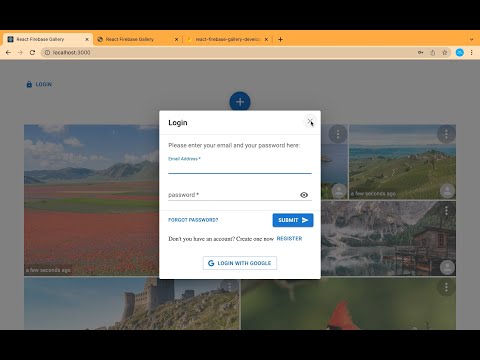Click user avatar on vineyard lake photo
This screenshot has height=360, width=480.
point(447,191)
